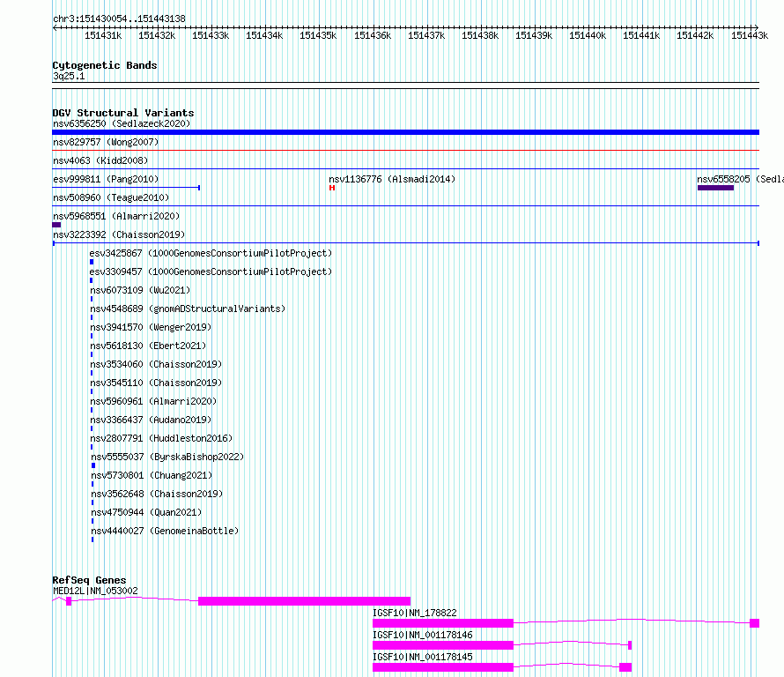Click the small MED12L exon near left edge
Image resolution: width=784 pixels, height=677 pixels.
69,601
